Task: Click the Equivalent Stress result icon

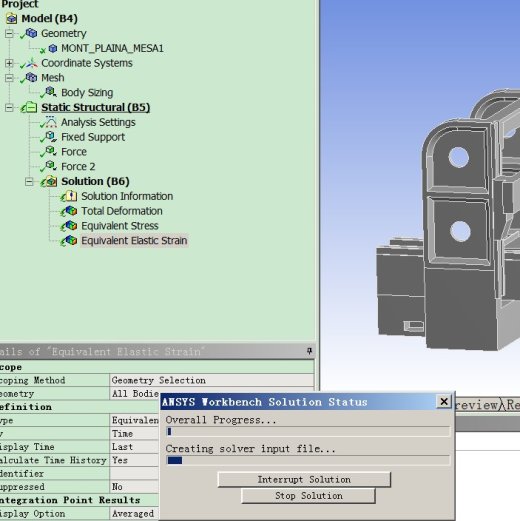Action: pyautogui.click(x=71, y=225)
